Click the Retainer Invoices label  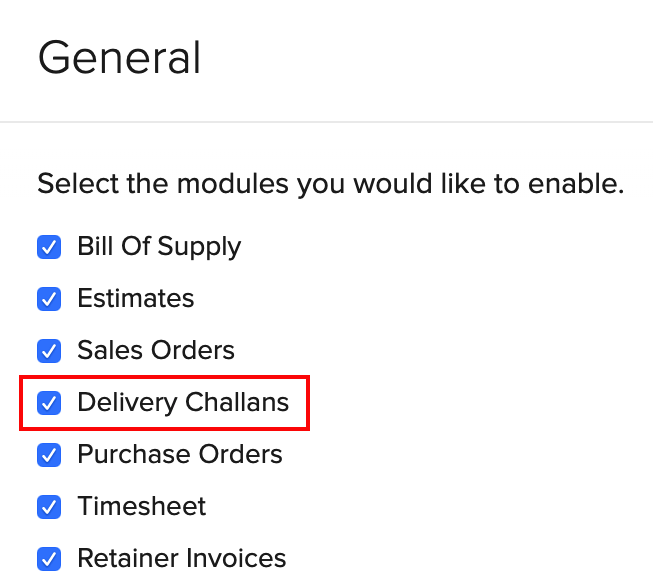(x=182, y=558)
